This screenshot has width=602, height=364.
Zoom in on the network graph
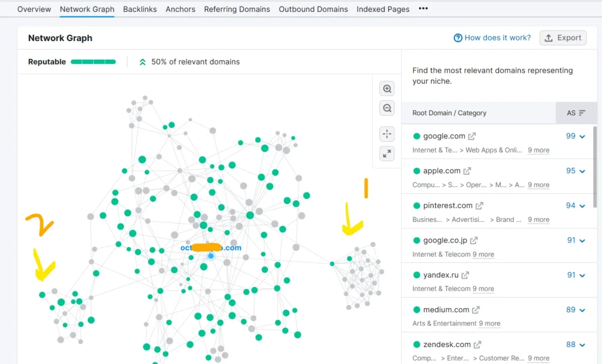(387, 89)
